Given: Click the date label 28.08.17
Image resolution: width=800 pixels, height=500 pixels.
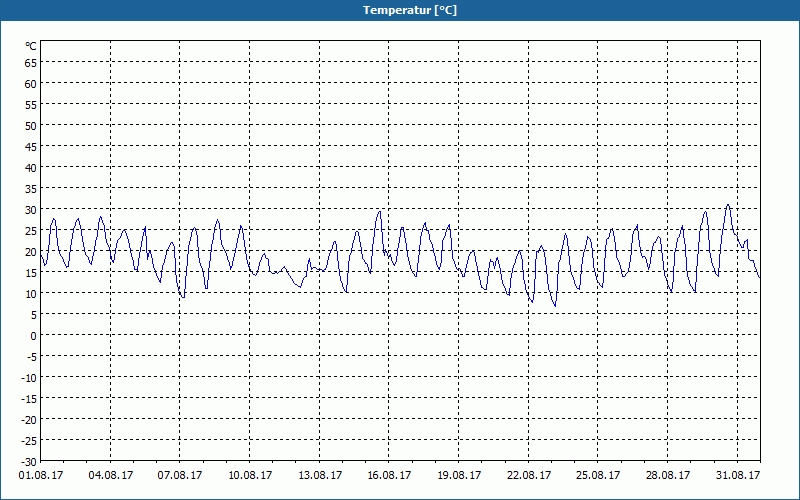Looking at the screenshot, I should (x=667, y=475).
